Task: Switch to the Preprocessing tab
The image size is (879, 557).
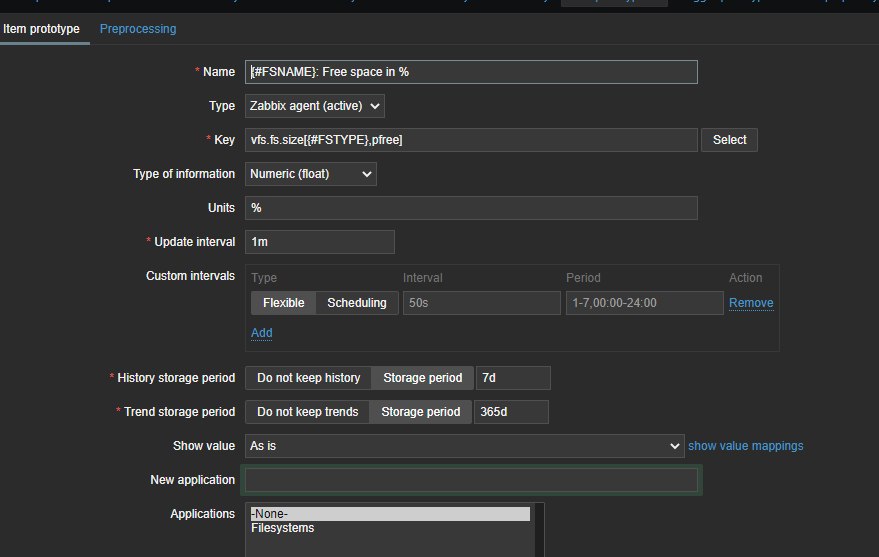Action: point(138,29)
